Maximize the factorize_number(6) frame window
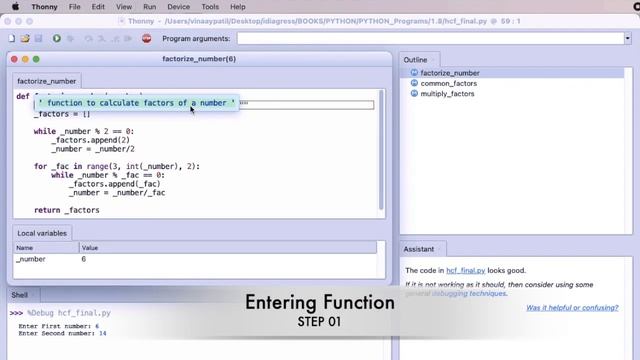640x360 pixels. (36, 59)
